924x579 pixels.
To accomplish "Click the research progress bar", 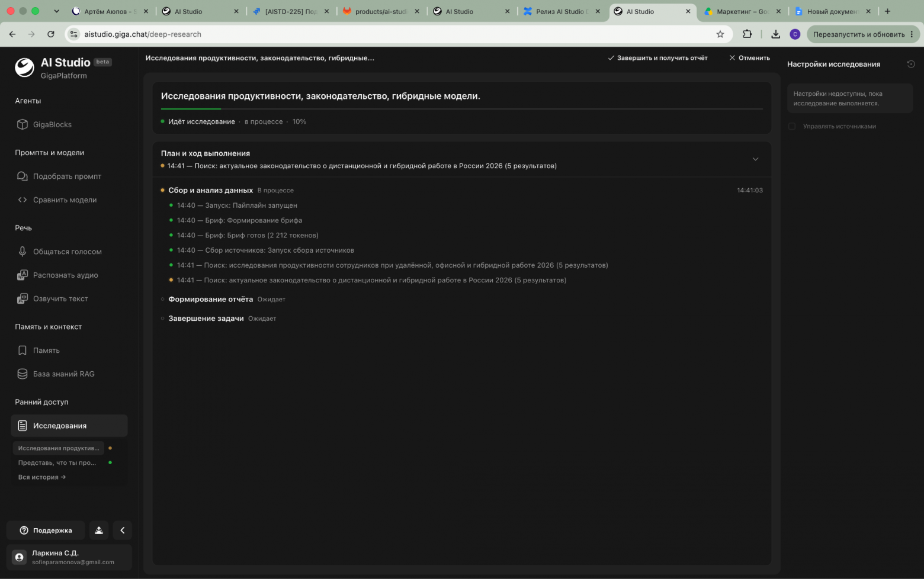I will coord(462,109).
